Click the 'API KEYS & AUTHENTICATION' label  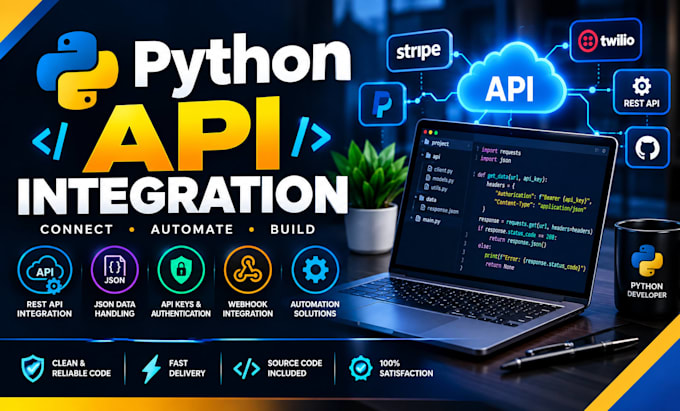pyautogui.click(x=181, y=309)
